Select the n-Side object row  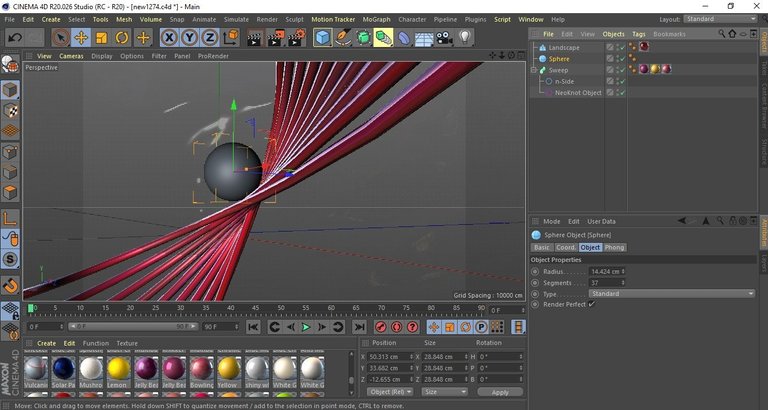coord(564,81)
